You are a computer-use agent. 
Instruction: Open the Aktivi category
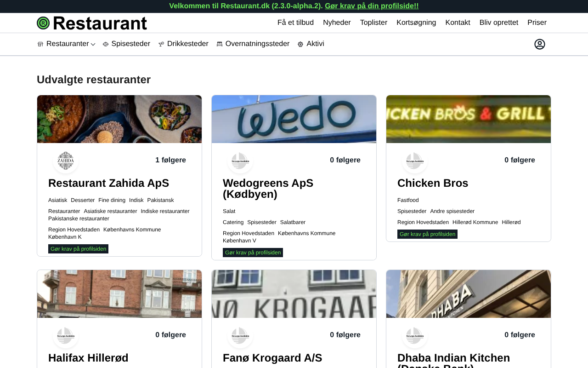click(315, 44)
